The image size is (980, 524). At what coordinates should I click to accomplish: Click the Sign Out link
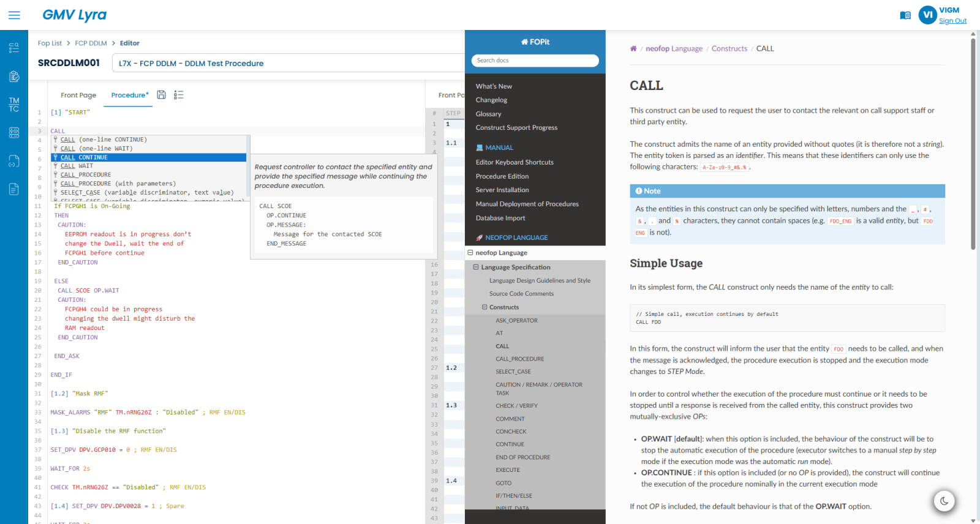[x=952, y=21]
